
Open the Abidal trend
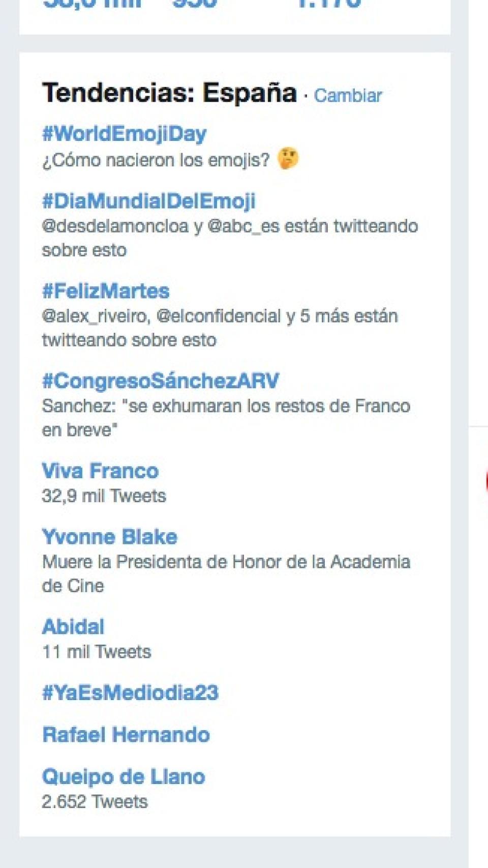point(73,627)
